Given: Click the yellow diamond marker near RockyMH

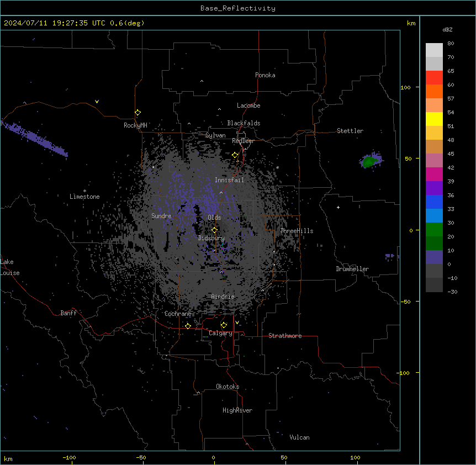Looking at the screenshot, I should pos(137,113).
